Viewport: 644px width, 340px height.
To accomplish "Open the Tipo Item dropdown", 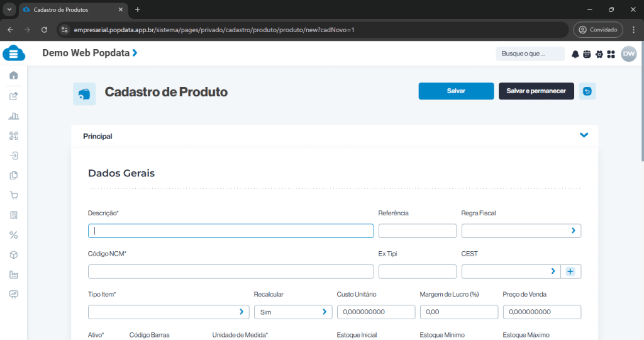I will (169, 312).
